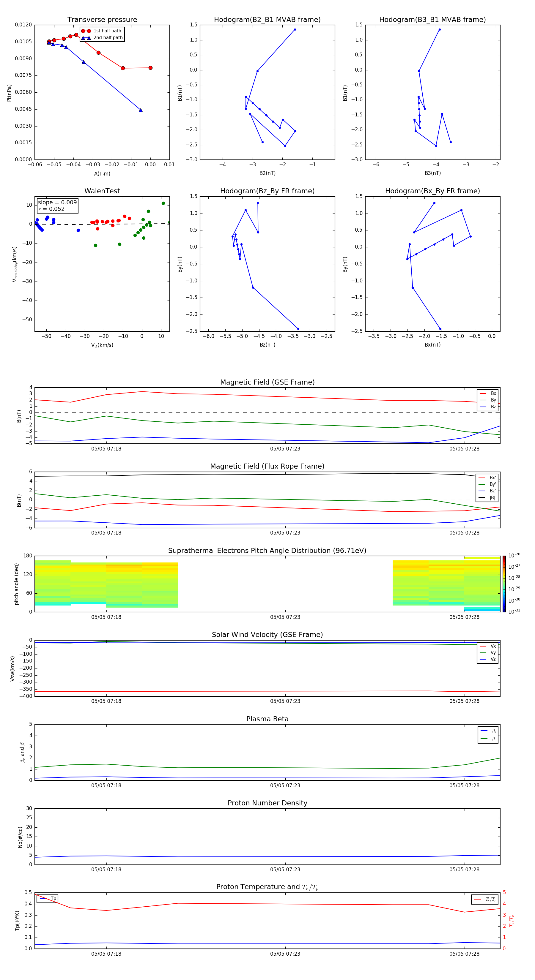Viewport: 535px width, 980px height.
Task: Click the 'Bz(nT)' x-axis label
Action: (x=267, y=345)
